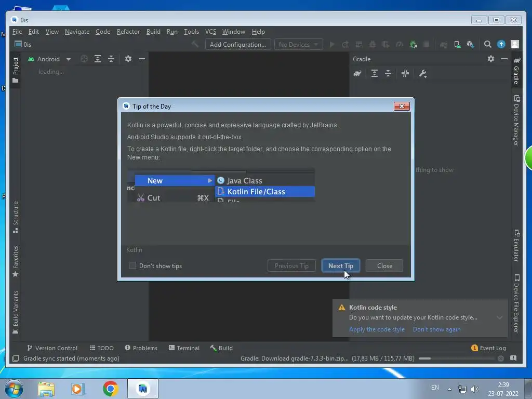
Task: Open the volume control in system tray
Action: click(475, 389)
